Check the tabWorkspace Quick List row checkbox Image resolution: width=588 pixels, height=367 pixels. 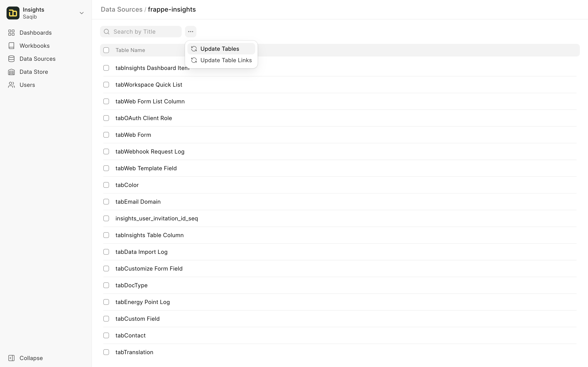[106, 85]
